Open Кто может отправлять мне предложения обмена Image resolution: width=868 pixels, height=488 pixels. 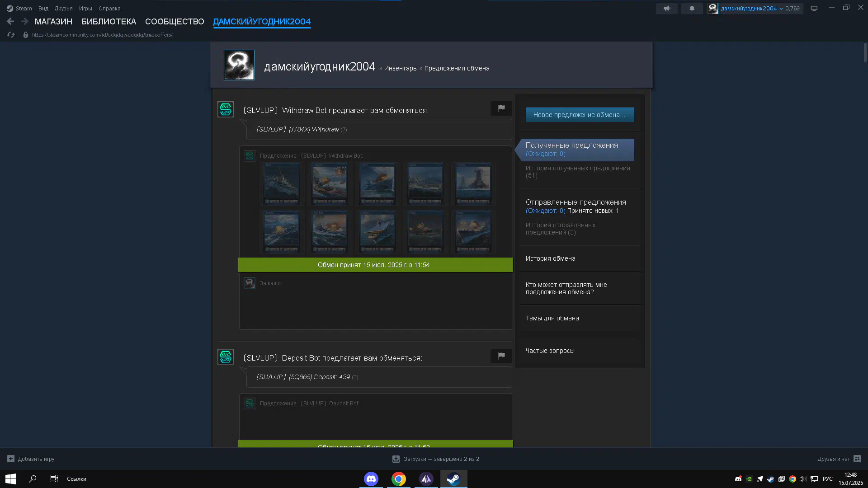[566, 288]
